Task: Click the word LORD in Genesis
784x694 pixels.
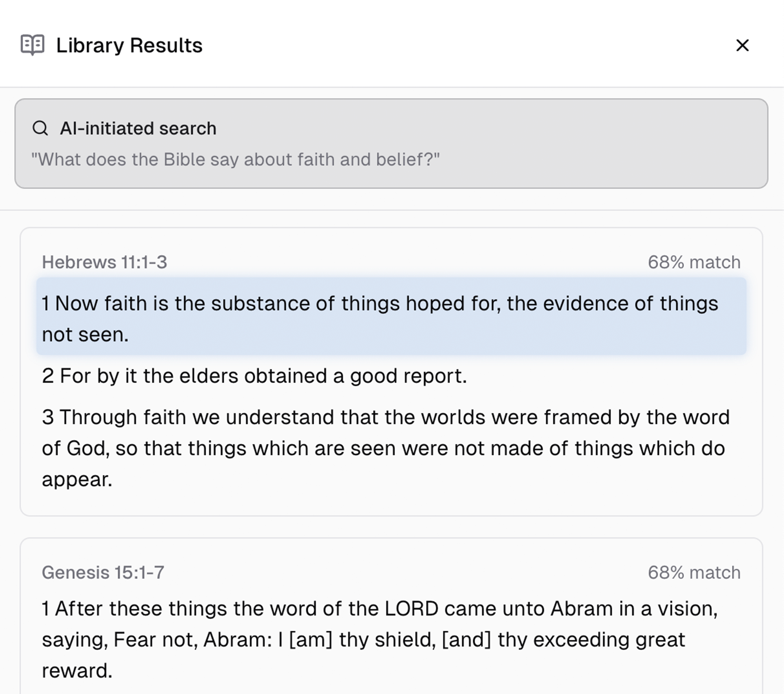Action: [x=411, y=609]
